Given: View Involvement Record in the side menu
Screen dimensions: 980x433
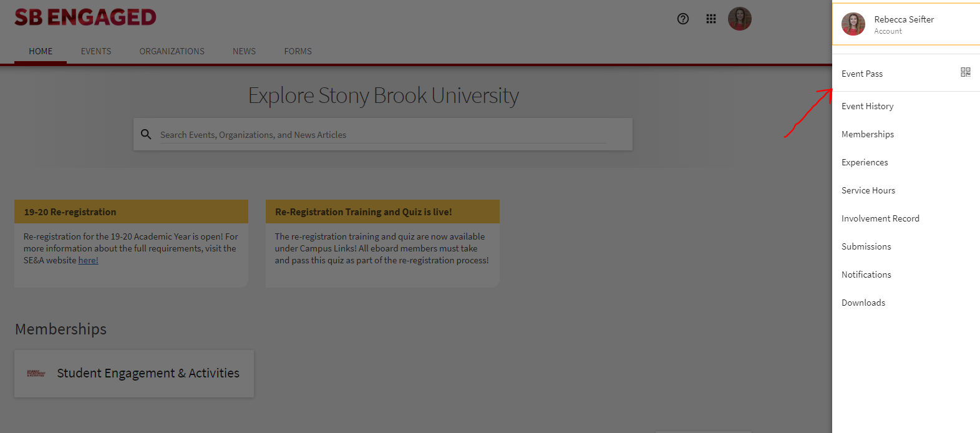Looking at the screenshot, I should click(906, 218).
